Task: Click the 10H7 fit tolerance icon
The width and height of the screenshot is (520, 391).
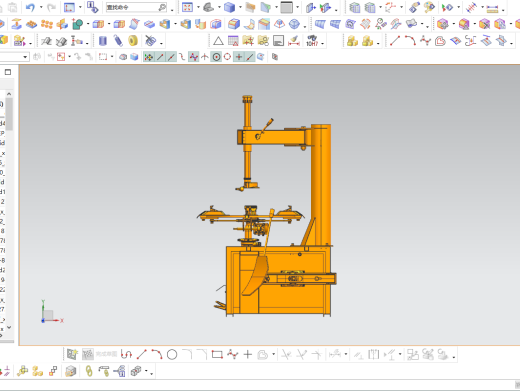Action: (312, 41)
